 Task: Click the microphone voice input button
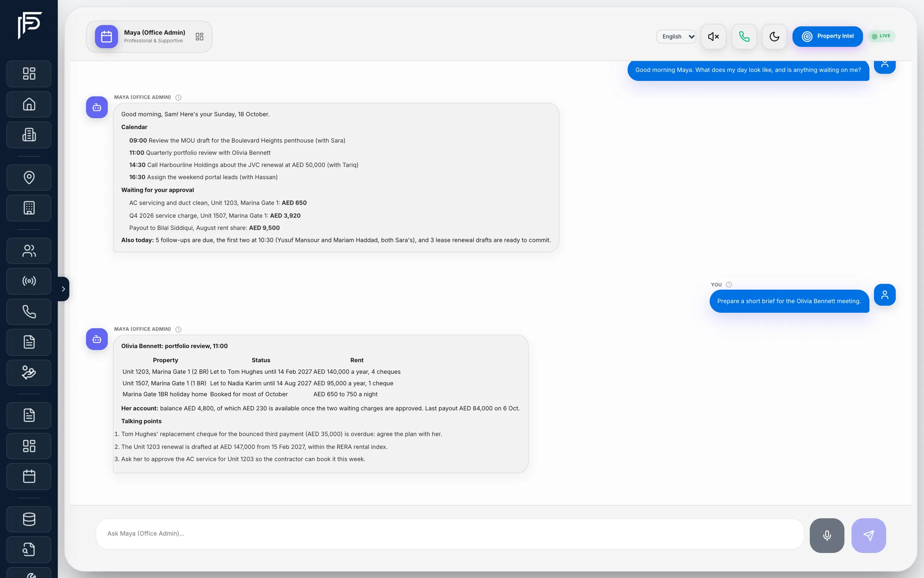click(x=827, y=535)
